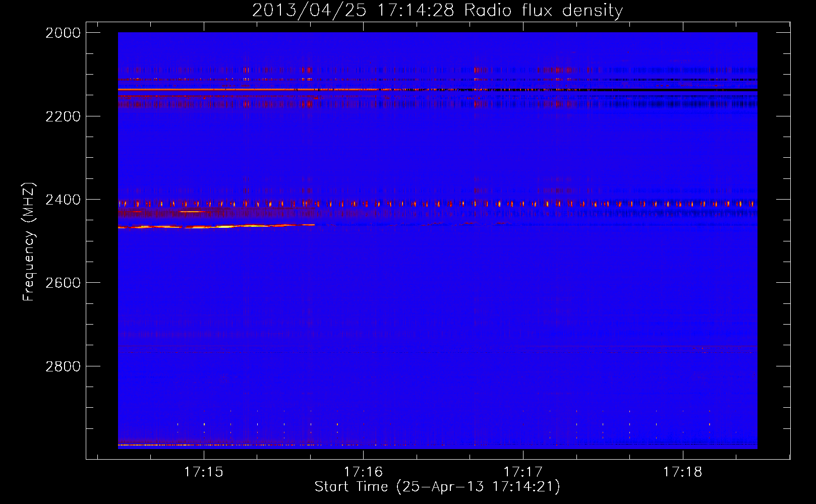The width and height of the screenshot is (816, 504).
Task: Select the '2400' frequency axis label
Action: (63, 200)
